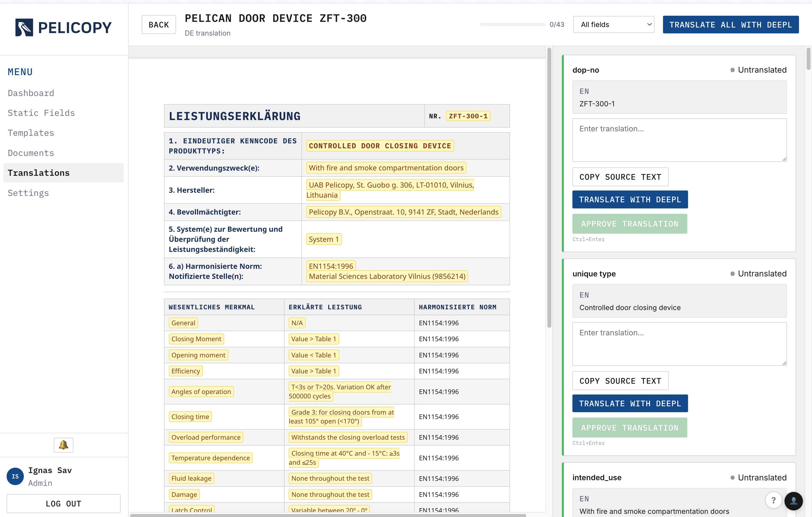Select the 'Opening moment' field
The width and height of the screenshot is (812, 517).
[x=198, y=355]
